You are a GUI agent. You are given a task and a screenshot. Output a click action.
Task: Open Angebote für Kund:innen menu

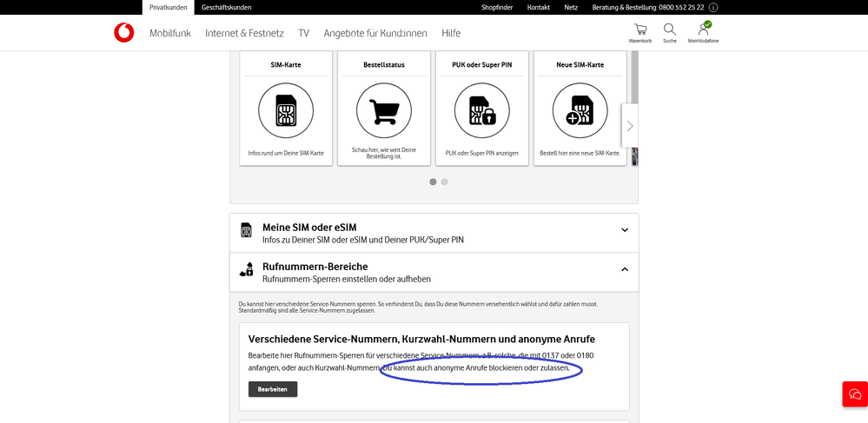[375, 33]
